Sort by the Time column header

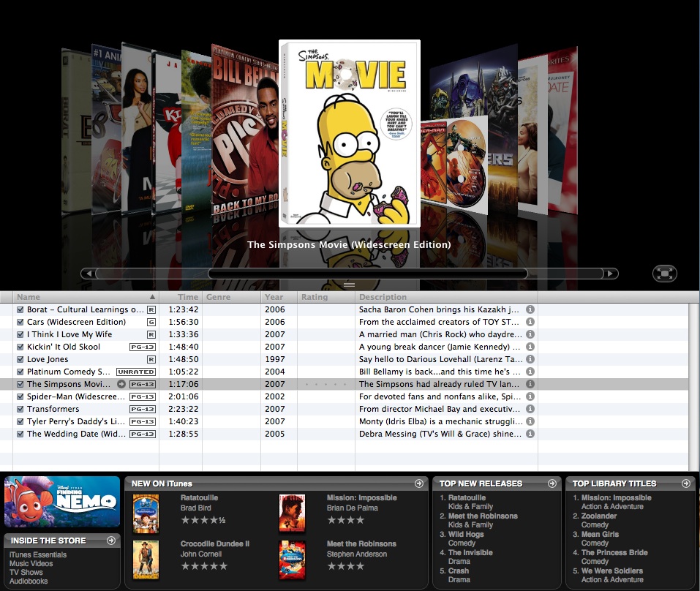point(181,297)
